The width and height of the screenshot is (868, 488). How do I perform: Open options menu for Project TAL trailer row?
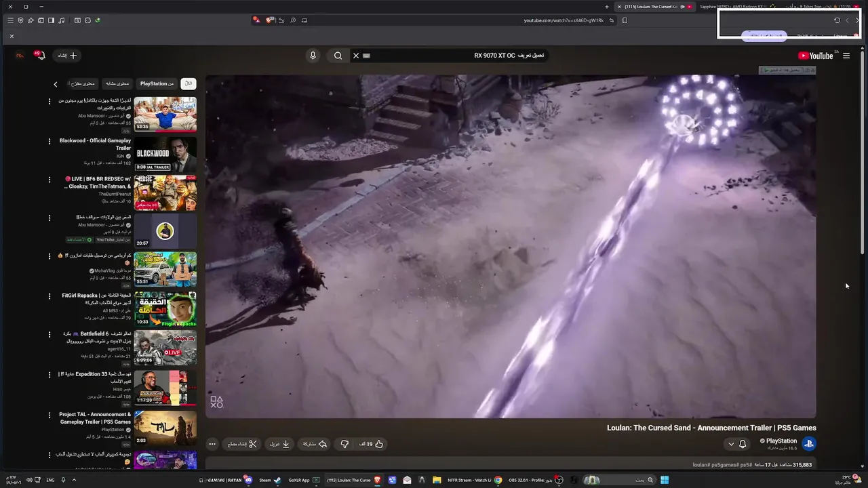coord(49,415)
